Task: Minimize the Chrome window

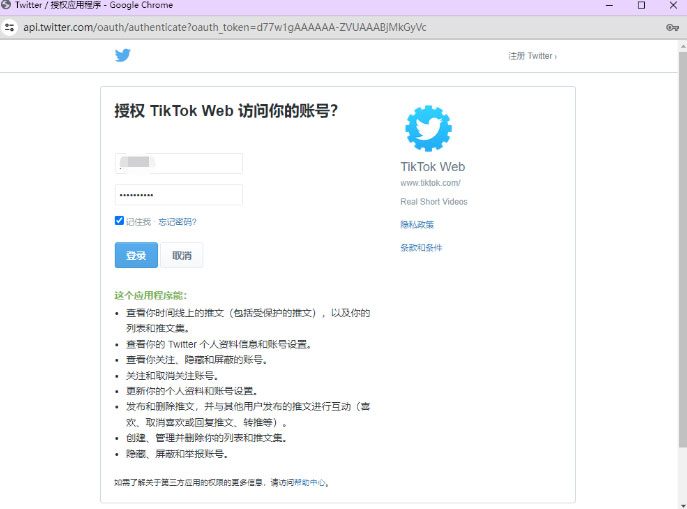Action: pos(609,5)
